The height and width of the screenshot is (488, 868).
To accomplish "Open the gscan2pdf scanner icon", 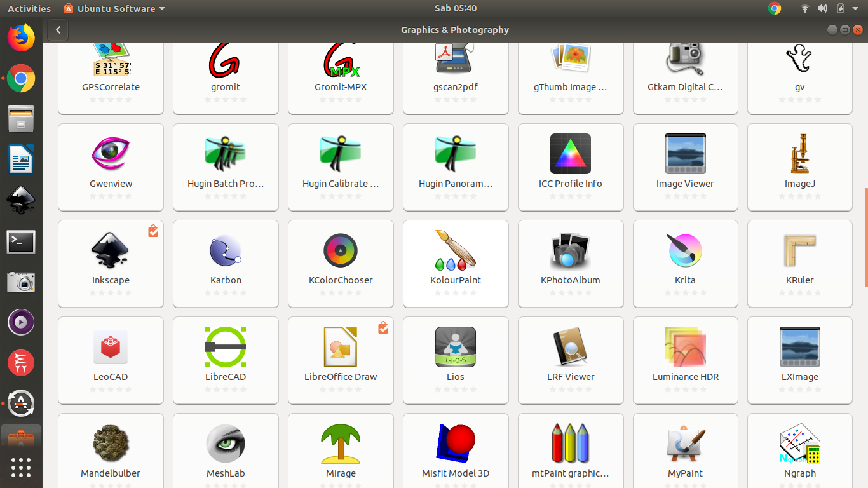I will pos(455,58).
